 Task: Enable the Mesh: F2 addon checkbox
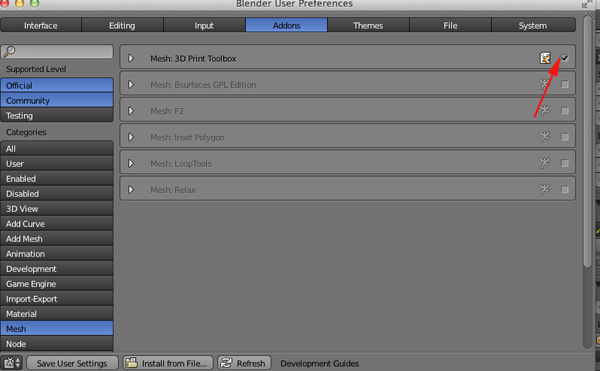[564, 111]
